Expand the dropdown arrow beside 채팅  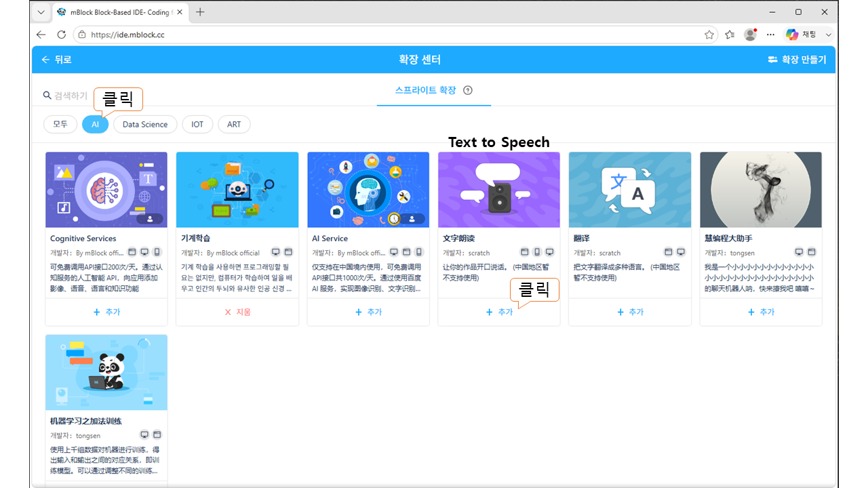click(x=828, y=35)
